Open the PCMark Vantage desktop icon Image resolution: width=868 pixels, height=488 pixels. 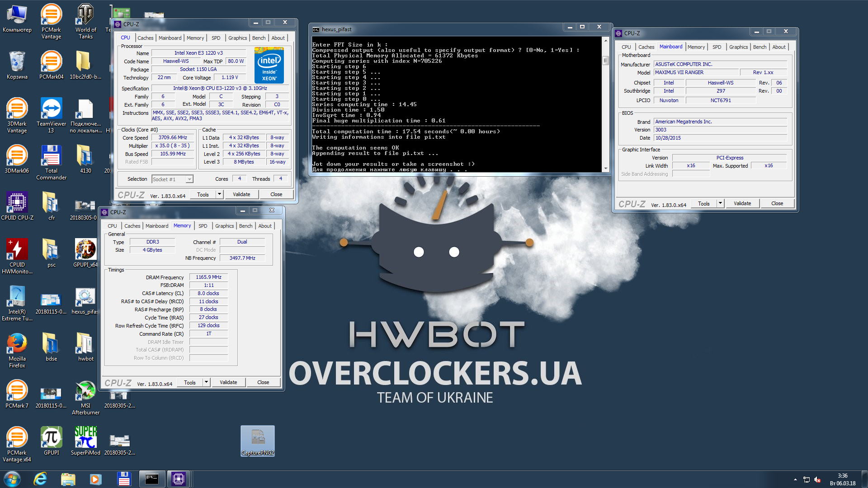tap(51, 21)
